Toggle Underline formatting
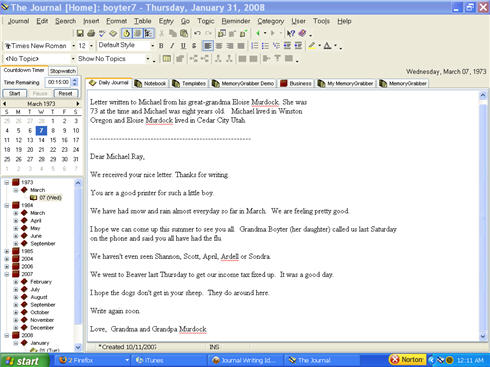The width and height of the screenshot is (490, 367). point(183,46)
